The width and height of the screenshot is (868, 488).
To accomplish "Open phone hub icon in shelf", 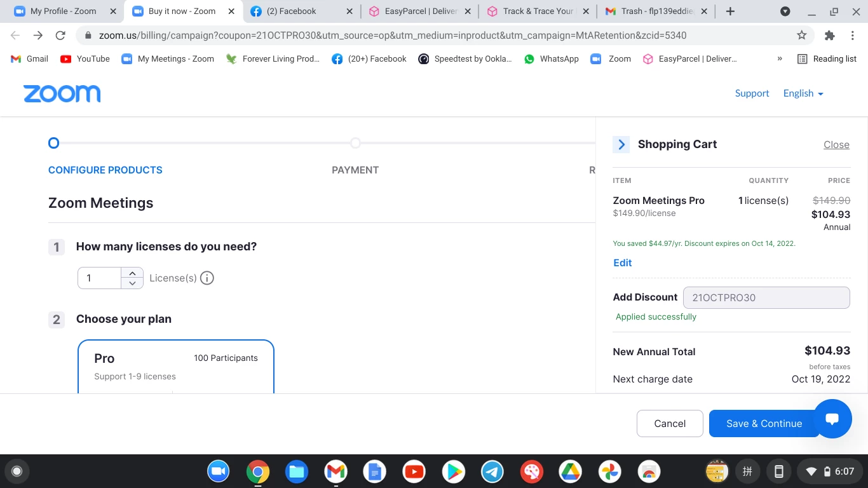I will pos(778,471).
